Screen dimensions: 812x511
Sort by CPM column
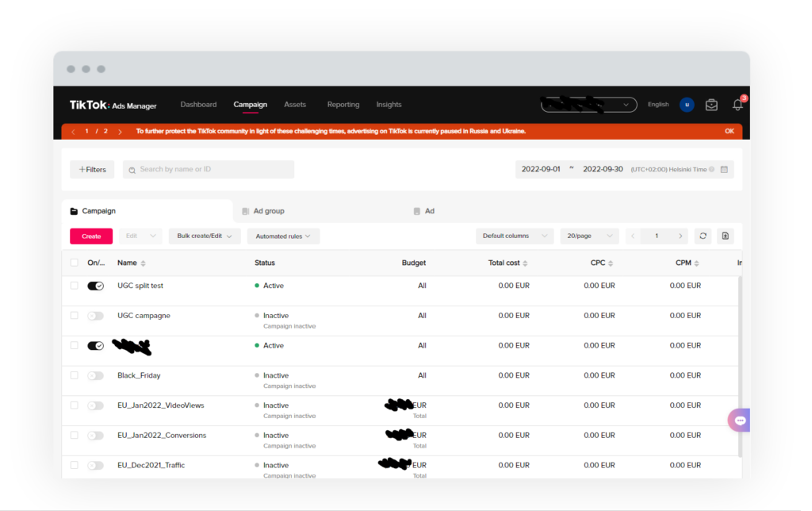pyautogui.click(x=696, y=263)
